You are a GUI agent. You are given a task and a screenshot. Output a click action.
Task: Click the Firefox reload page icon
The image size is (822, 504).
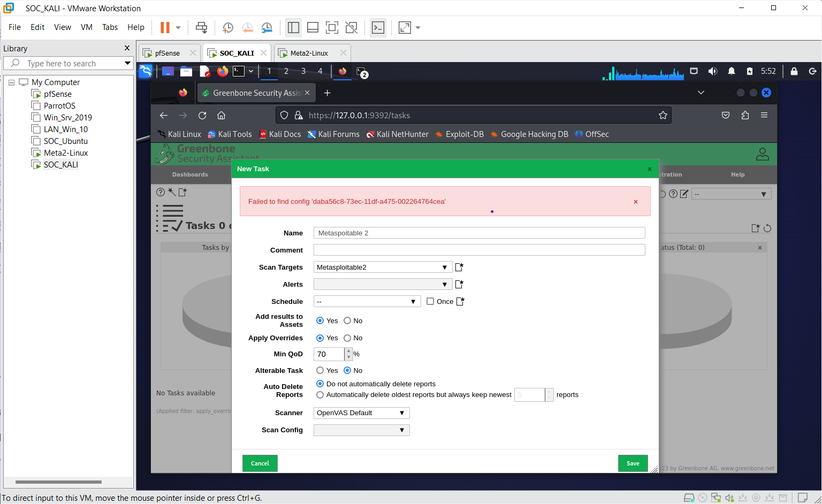click(202, 115)
